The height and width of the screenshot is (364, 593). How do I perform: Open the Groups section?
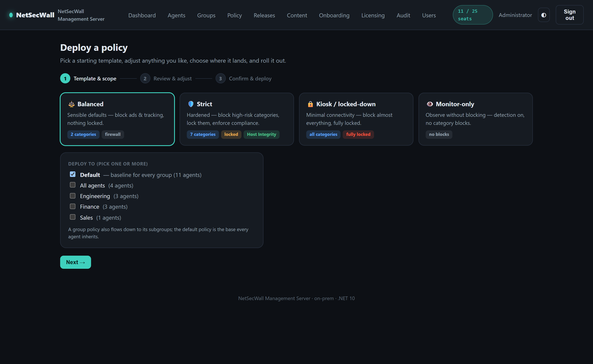(206, 15)
